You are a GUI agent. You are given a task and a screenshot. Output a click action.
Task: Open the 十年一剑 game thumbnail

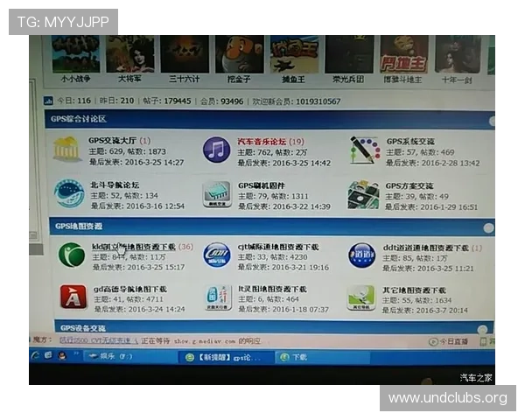click(x=458, y=54)
